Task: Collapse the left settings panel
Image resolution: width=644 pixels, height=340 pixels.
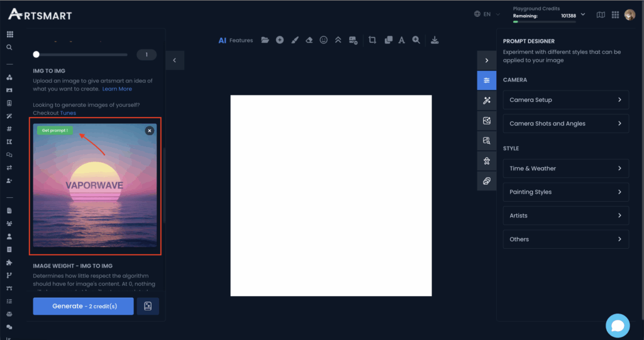Action: pyautogui.click(x=174, y=60)
